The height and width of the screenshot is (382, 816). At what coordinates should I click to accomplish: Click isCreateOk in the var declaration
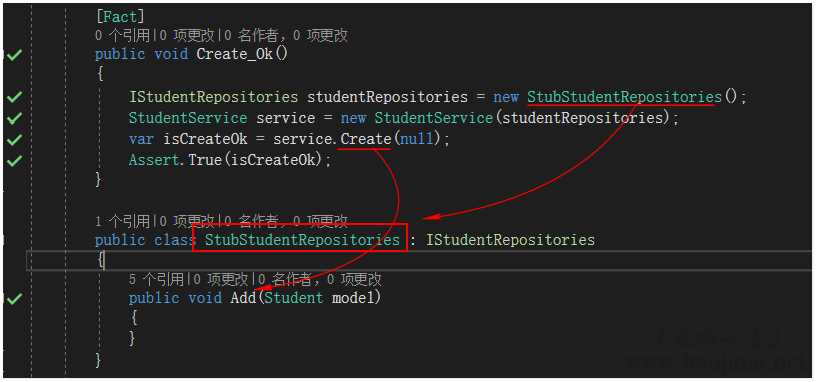tap(205, 139)
